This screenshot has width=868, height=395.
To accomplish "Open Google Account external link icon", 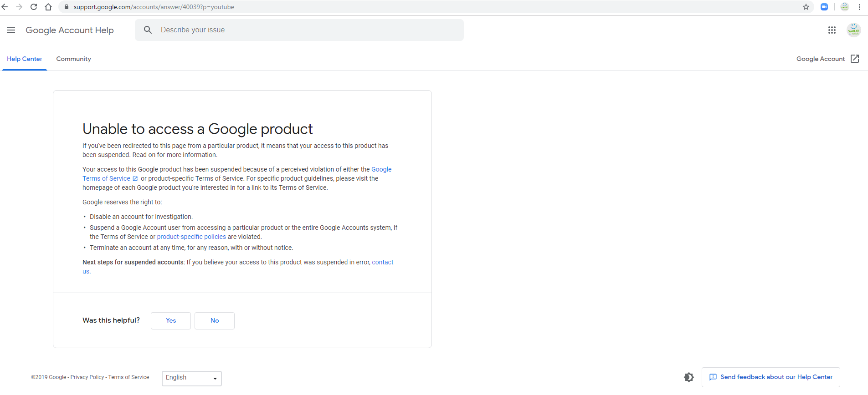I will (855, 59).
